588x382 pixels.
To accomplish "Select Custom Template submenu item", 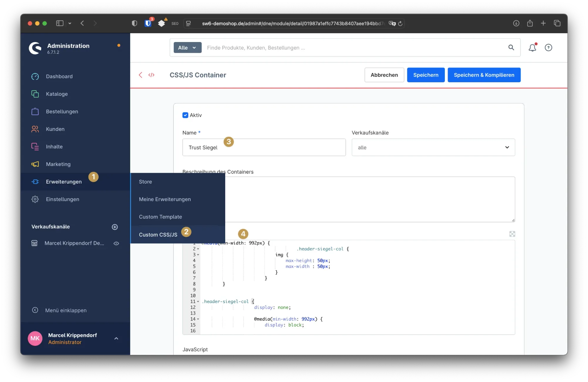I will tap(161, 217).
